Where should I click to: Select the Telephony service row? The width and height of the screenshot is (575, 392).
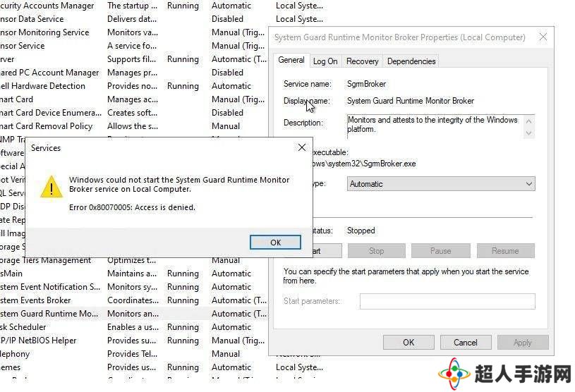tap(134, 354)
